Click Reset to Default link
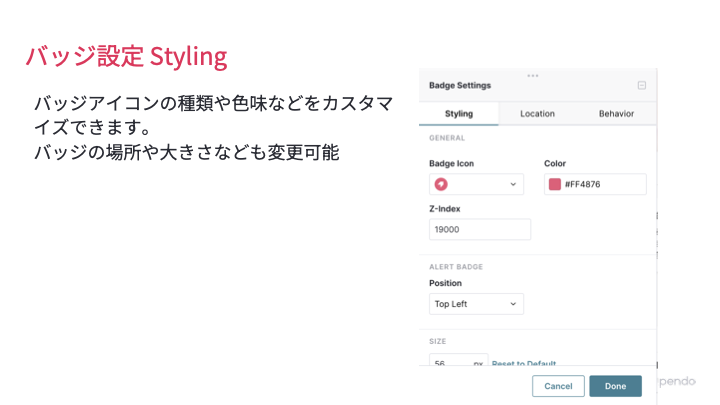This screenshot has height=405, width=720. point(524,363)
